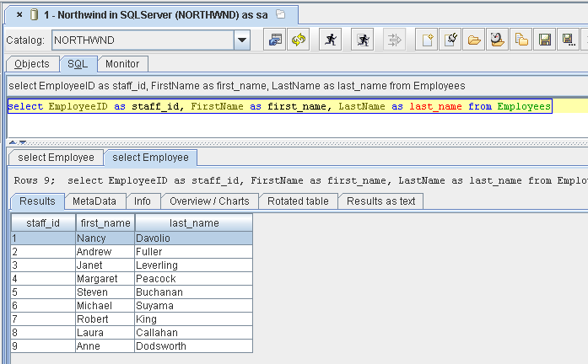
Task: Click the documents and folder append icon
Action: point(521,40)
